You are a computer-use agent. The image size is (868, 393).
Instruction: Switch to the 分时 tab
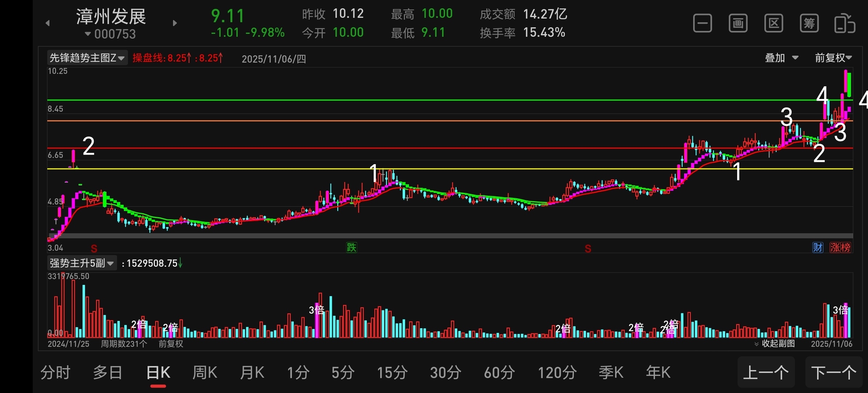[55, 373]
